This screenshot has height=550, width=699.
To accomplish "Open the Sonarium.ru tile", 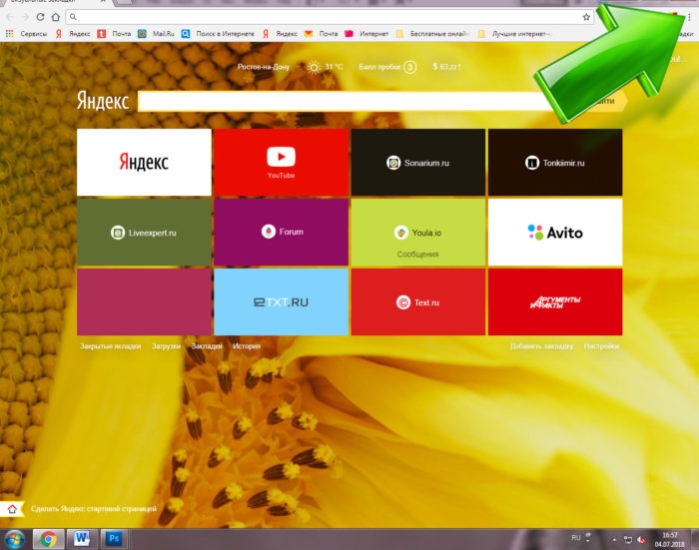I will click(418, 162).
